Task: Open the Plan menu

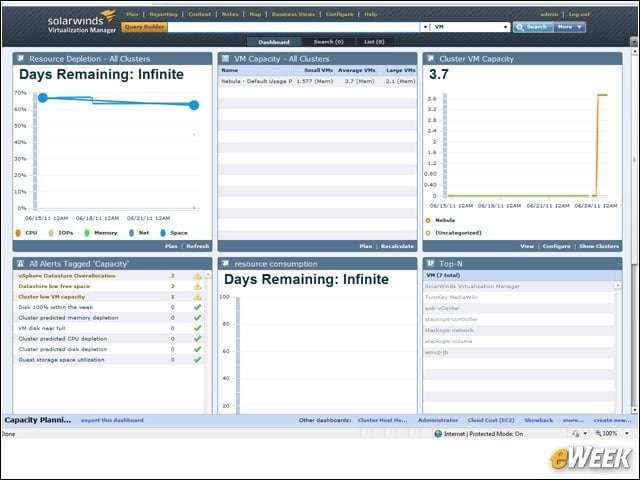Action: (132, 14)
